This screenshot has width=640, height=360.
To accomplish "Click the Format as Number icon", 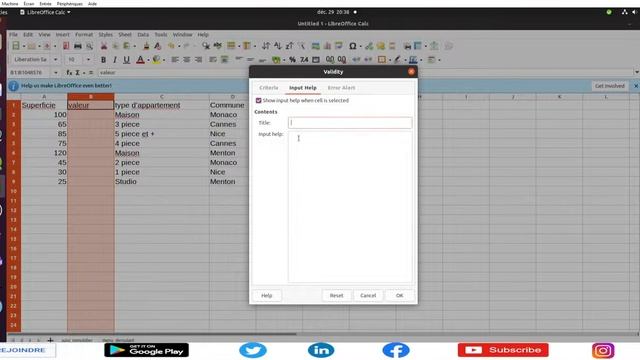I will point(304,60).
